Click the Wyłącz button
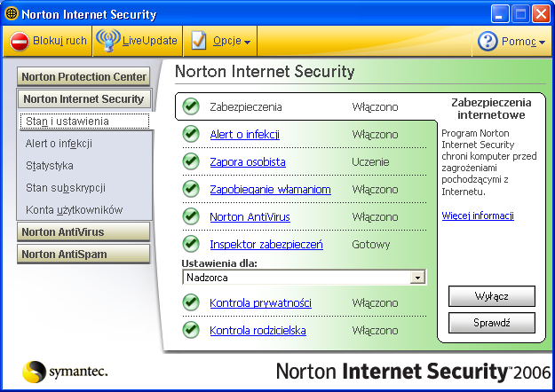This screenshot has width=555, height=392. click(492, 296)
